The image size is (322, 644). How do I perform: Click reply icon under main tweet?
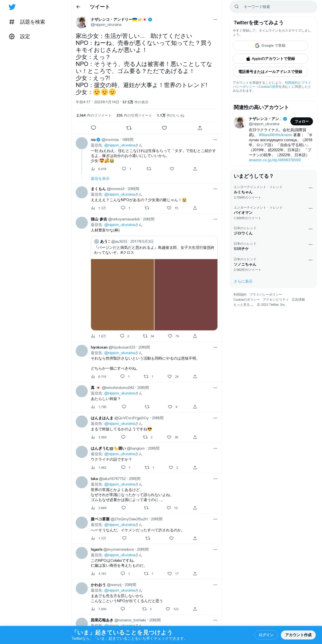[93, 128]
